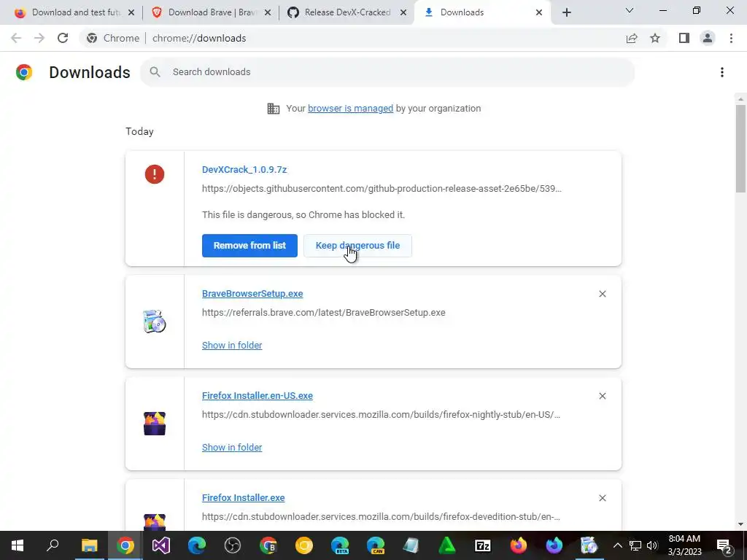Click the profile avatar icon
The image size is (747, 560).
tap(708, 38)
